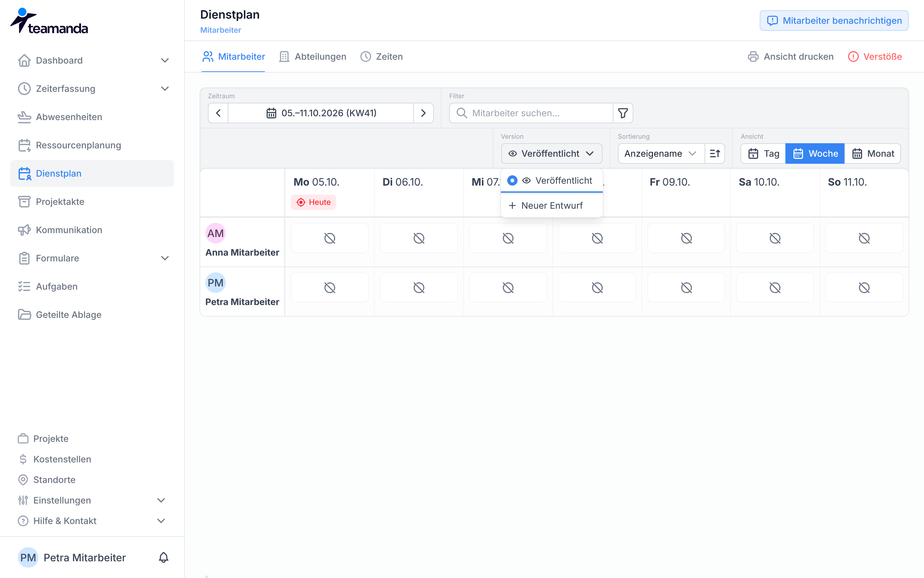Click the Heute badge under Monday
The height and width of the screenshot is (578, 924).
(x=313, y=202)
